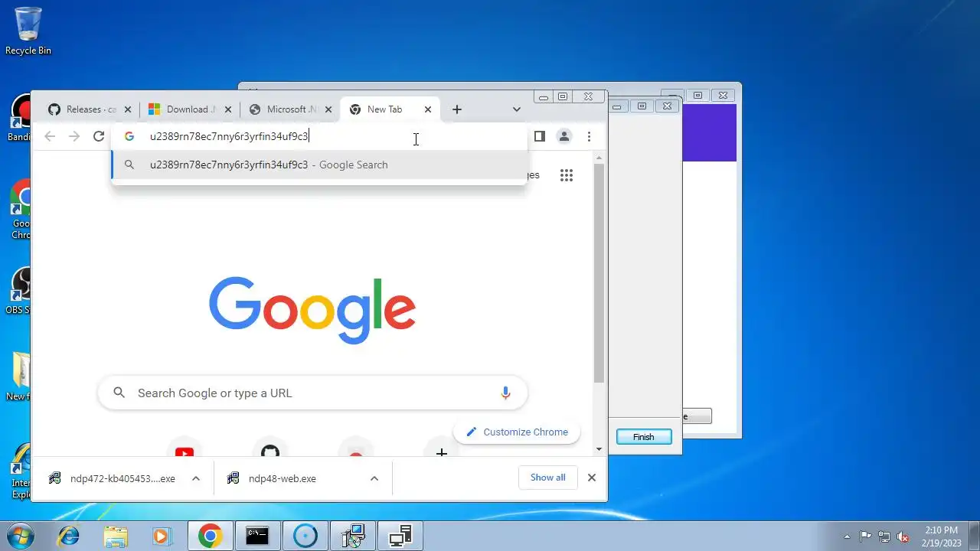Switch to Chrome in taskbar
Viewport: 980px width, 551px height.
tap(211, 536)
